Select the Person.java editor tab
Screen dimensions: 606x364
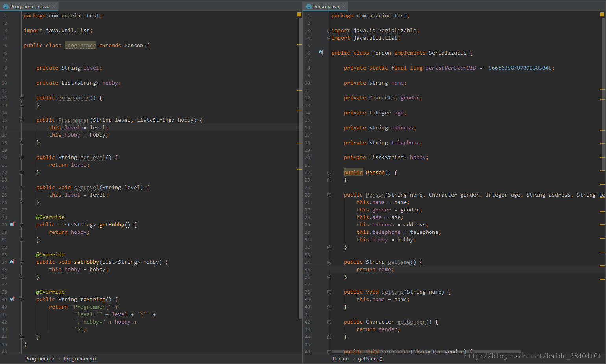(x=326, y=7)
